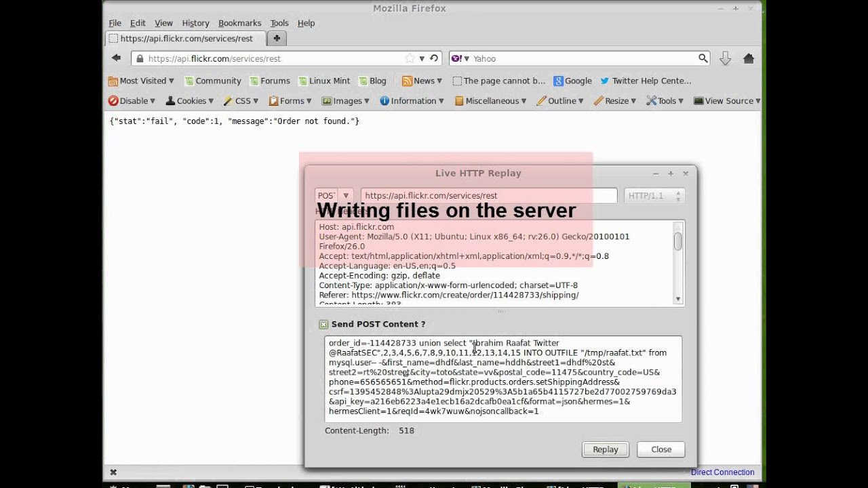Viewport: 868px width, 488px height.
Task: Open the Information developer toolbar menu
Action: (412, 101)
